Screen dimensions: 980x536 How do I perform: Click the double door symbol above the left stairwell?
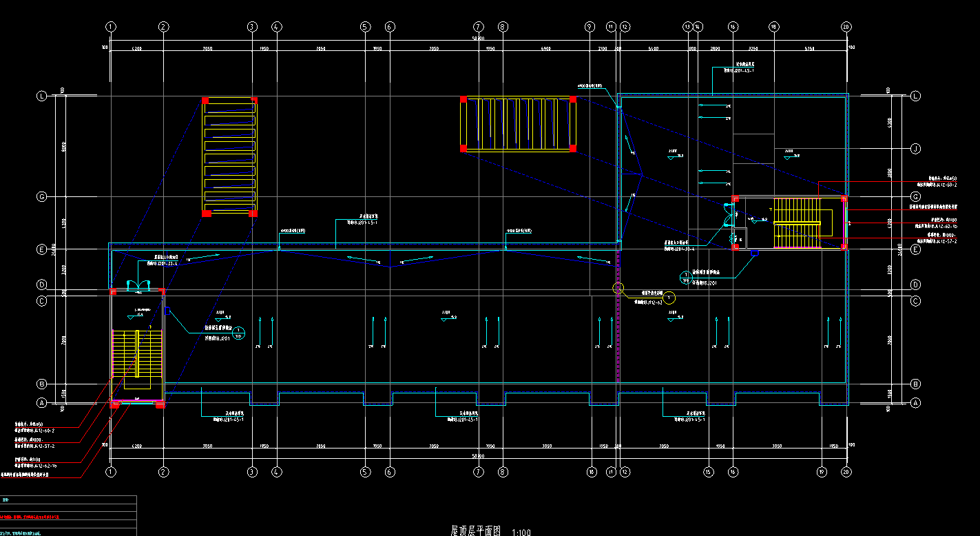[143, 285]
